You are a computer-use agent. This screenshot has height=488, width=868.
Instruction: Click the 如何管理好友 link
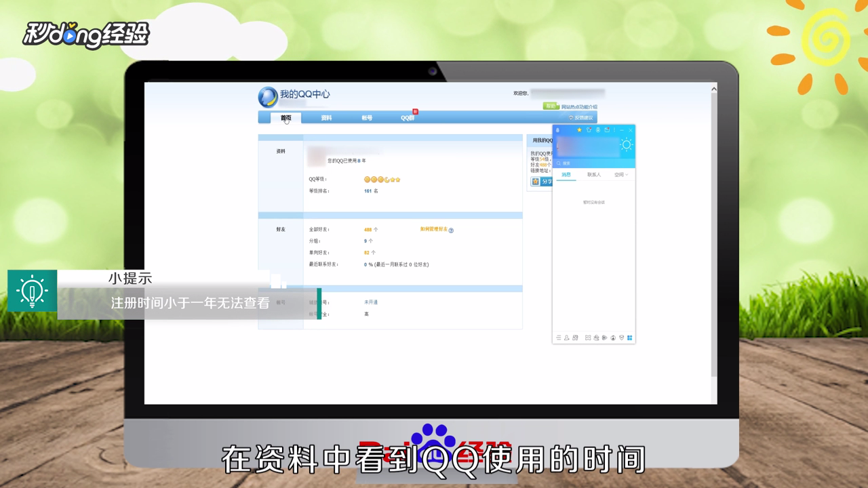(434, 230)
